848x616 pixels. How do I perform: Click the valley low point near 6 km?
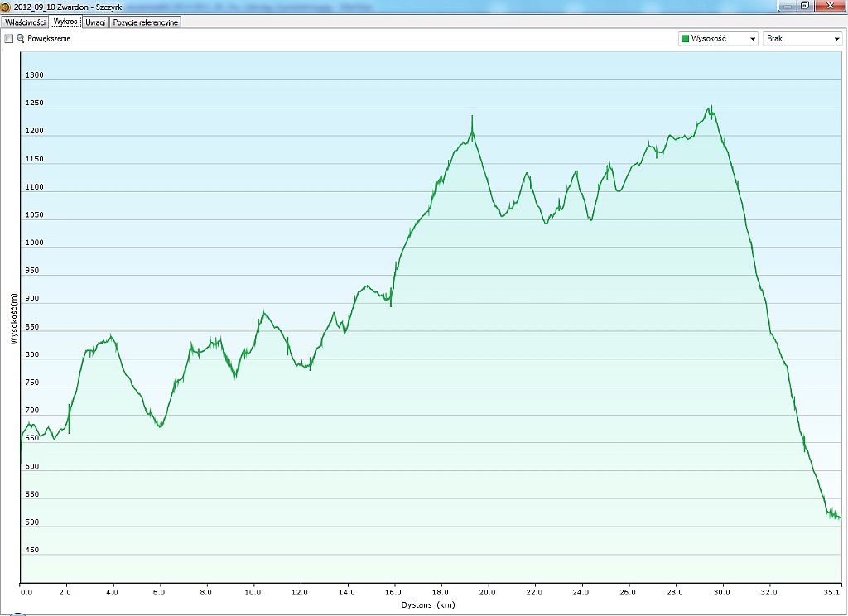click(x=159, y=426)
